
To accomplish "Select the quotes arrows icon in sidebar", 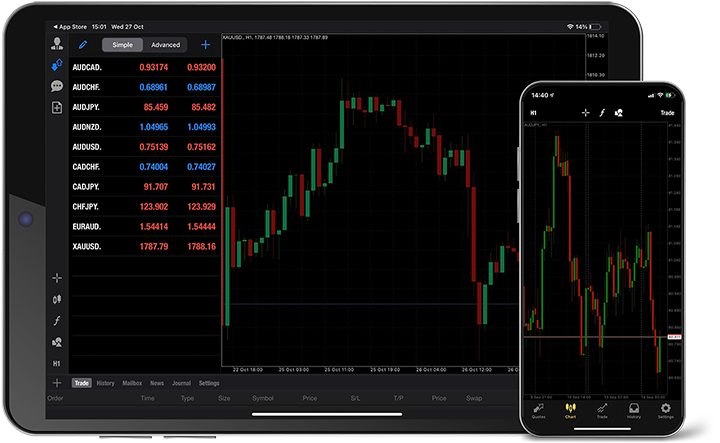I will click(57, 66).
